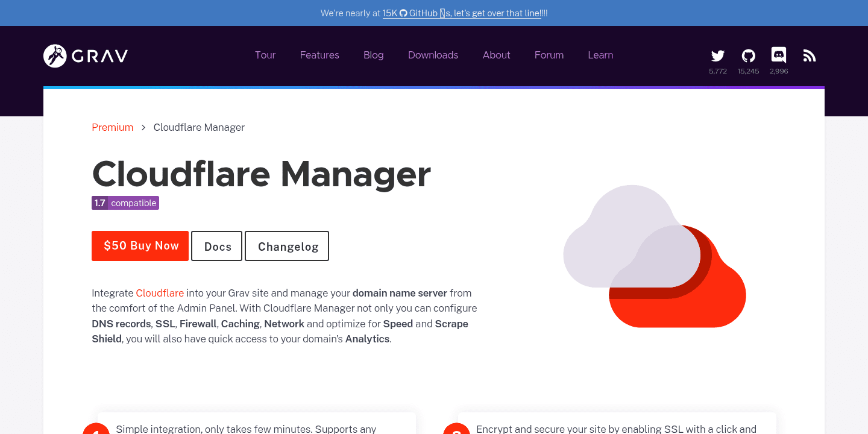The height and width of the screenshot is (434, 868).
Task: Click the Grav astronaut logo
Action: pyautogui.click(x=54, y=55)
